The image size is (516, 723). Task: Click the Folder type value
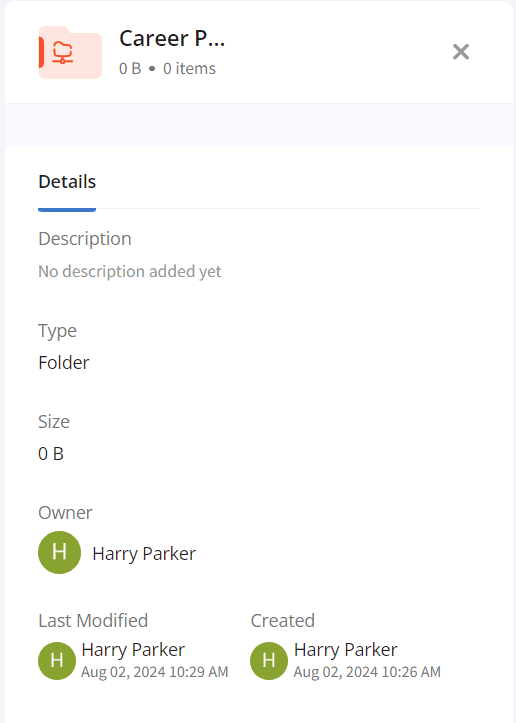pos(64,362)
